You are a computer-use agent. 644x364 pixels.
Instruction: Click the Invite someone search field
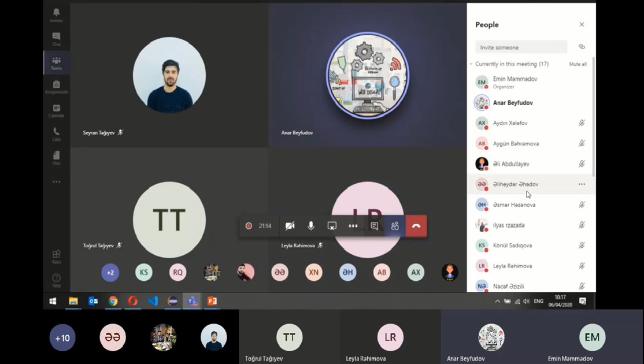tap(520, 47)
